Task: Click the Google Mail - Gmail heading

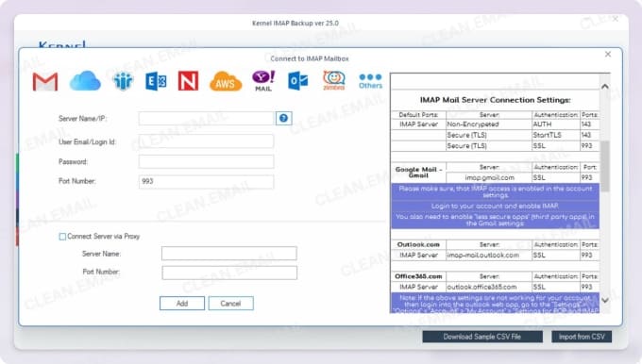Action: coord(418,173)
